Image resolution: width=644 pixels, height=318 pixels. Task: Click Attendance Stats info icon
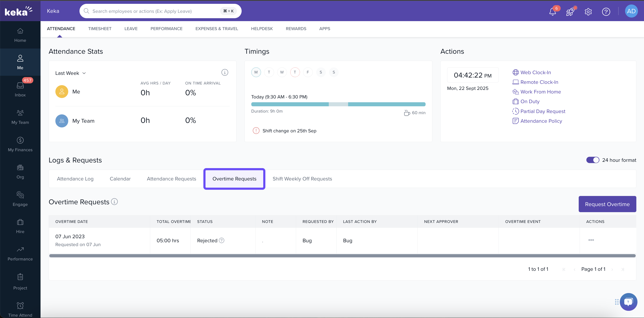point(224,72)
